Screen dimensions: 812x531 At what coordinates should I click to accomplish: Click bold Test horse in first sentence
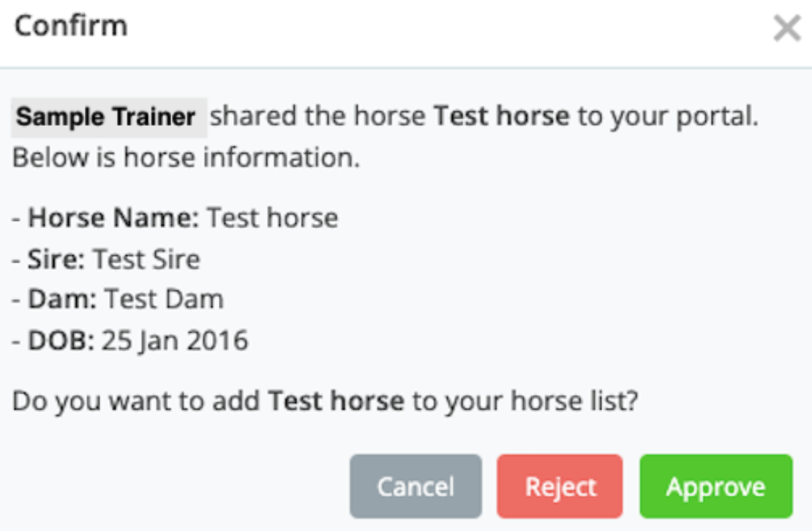coord(501,117)
